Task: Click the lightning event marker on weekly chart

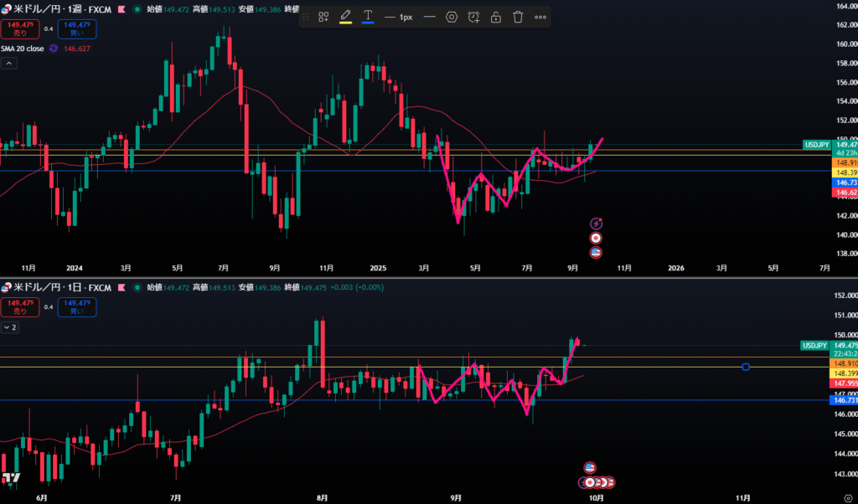Action: coord(597,224)
